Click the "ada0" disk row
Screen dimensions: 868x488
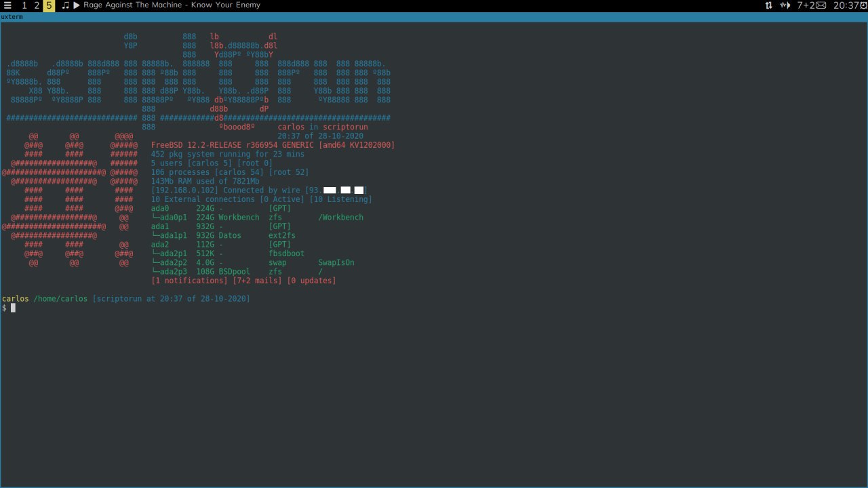(x=221, y=209)
